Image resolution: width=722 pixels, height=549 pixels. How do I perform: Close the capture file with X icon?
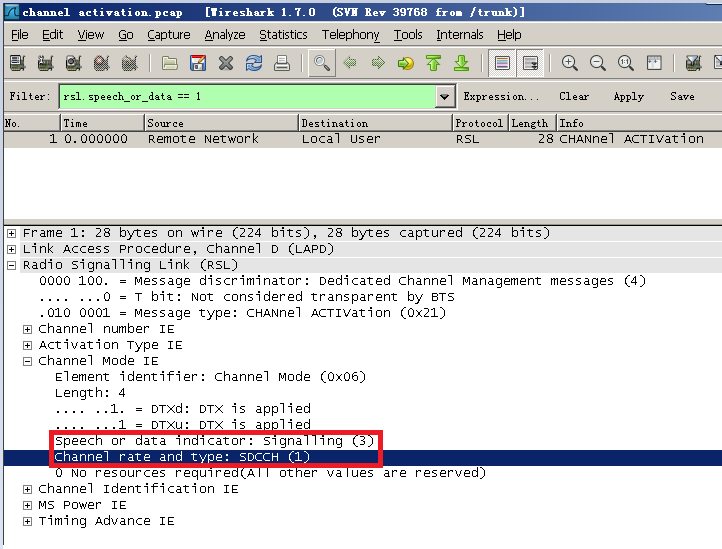pos(226,63)
